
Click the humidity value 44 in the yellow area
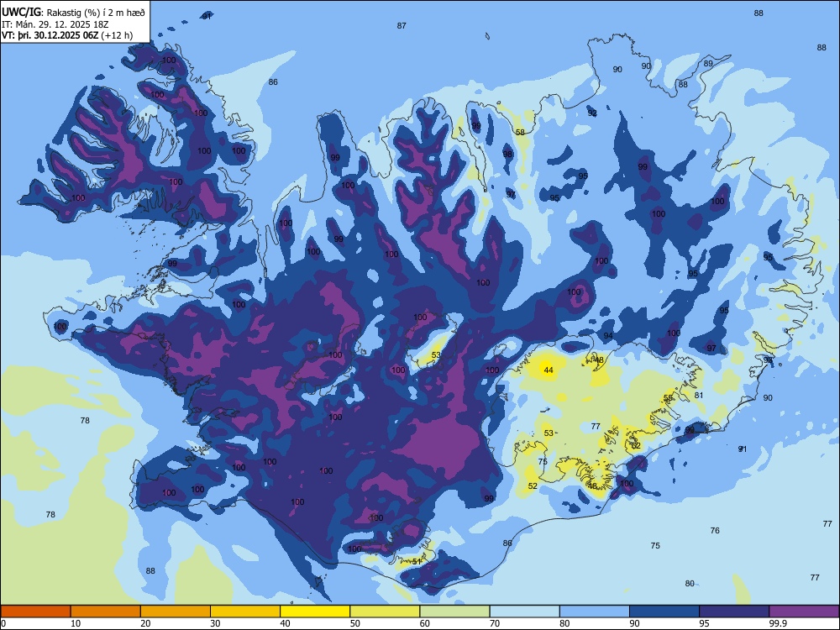pos(548,370)
